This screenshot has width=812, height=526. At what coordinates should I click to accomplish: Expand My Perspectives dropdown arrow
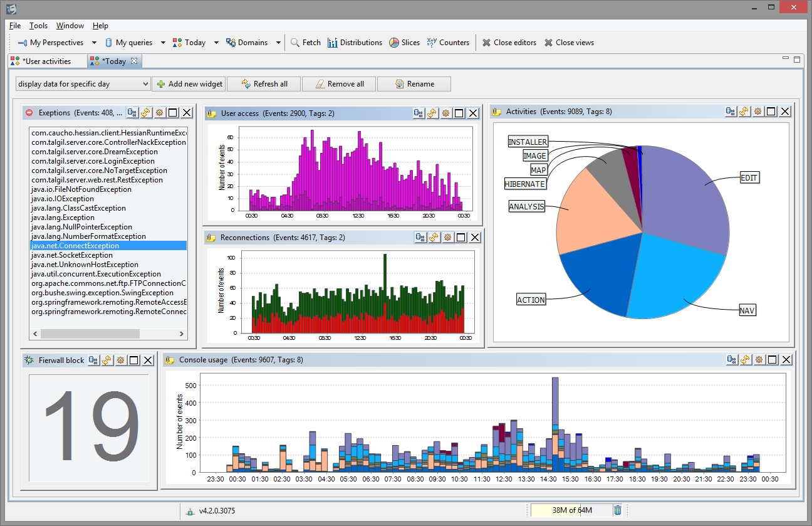pos(94,43)
